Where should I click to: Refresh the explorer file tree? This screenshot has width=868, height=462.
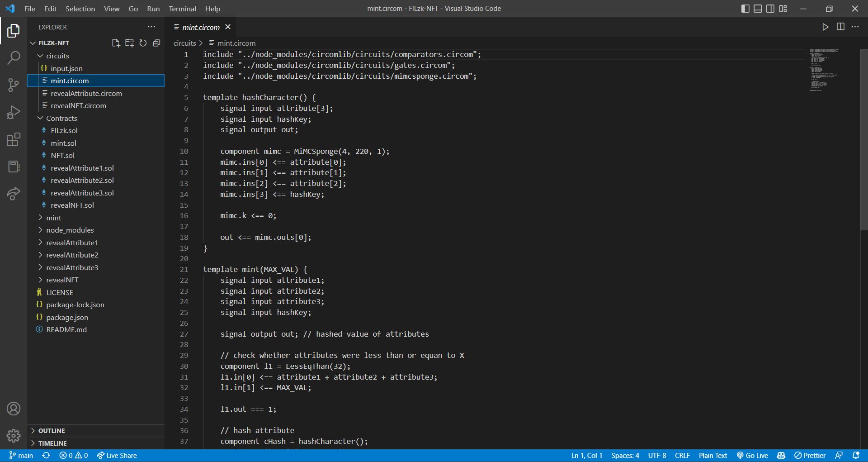tap(143, 43)
